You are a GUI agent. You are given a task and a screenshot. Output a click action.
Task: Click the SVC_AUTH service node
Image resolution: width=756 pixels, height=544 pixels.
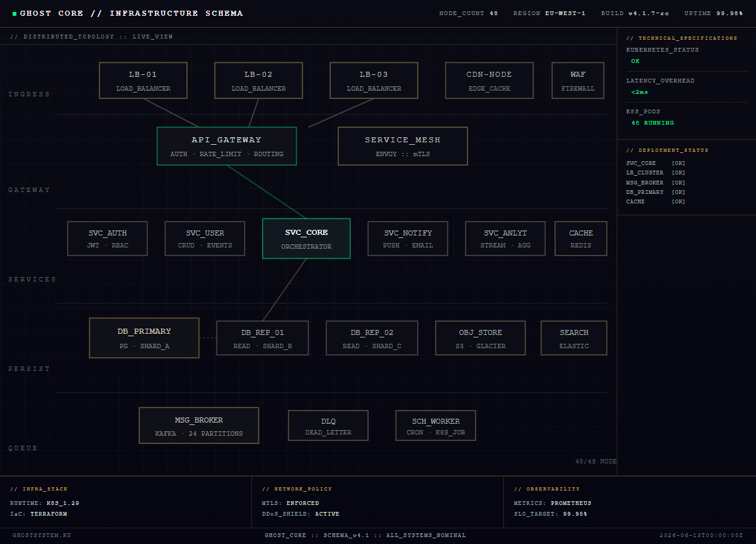107,239
